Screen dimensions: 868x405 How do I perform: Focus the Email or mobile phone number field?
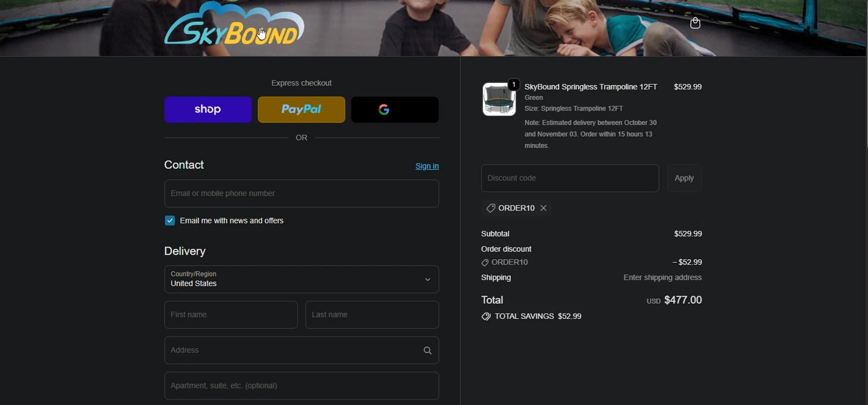tap(301, 193)
